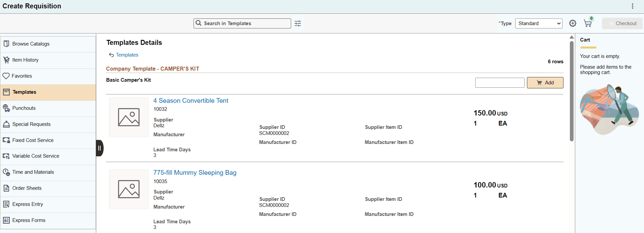This screenshot has height=233, width=644.
Task: Click the tent item image placeholder
Action: click(129, 117)
